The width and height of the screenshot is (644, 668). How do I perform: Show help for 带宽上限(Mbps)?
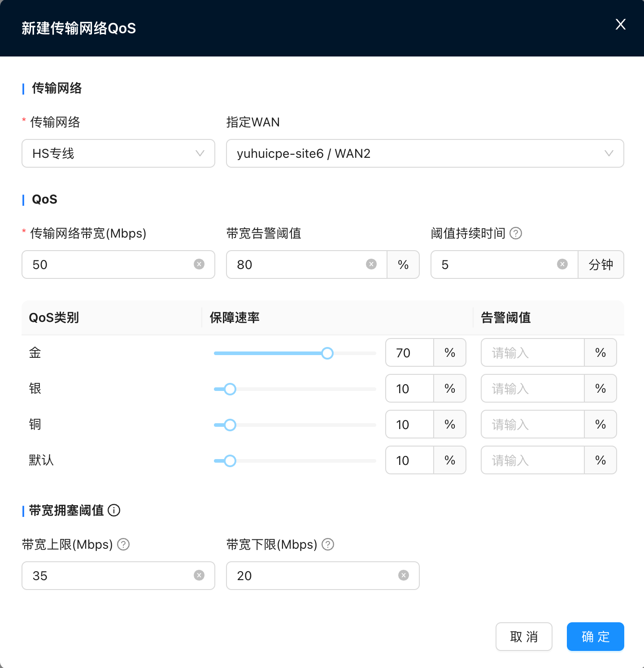[123, 545]
